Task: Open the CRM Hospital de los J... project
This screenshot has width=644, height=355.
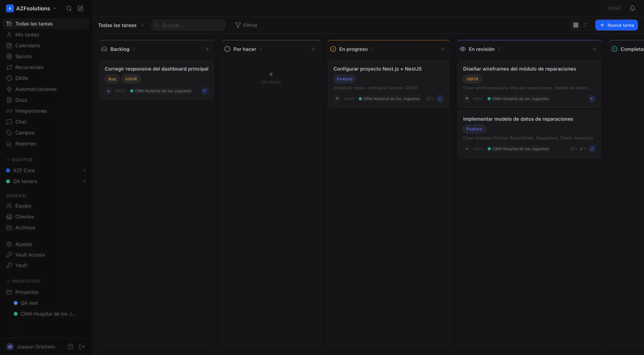Action: click(47, 314)
